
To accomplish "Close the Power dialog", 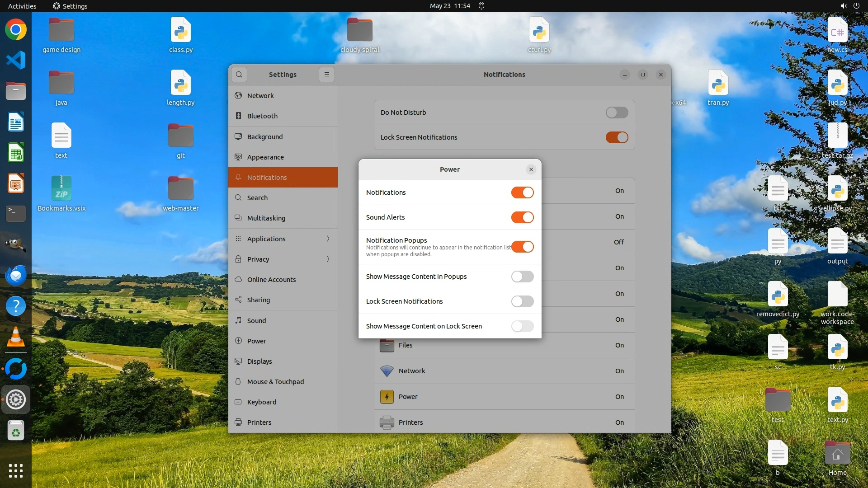I will [x=531, y=169].
